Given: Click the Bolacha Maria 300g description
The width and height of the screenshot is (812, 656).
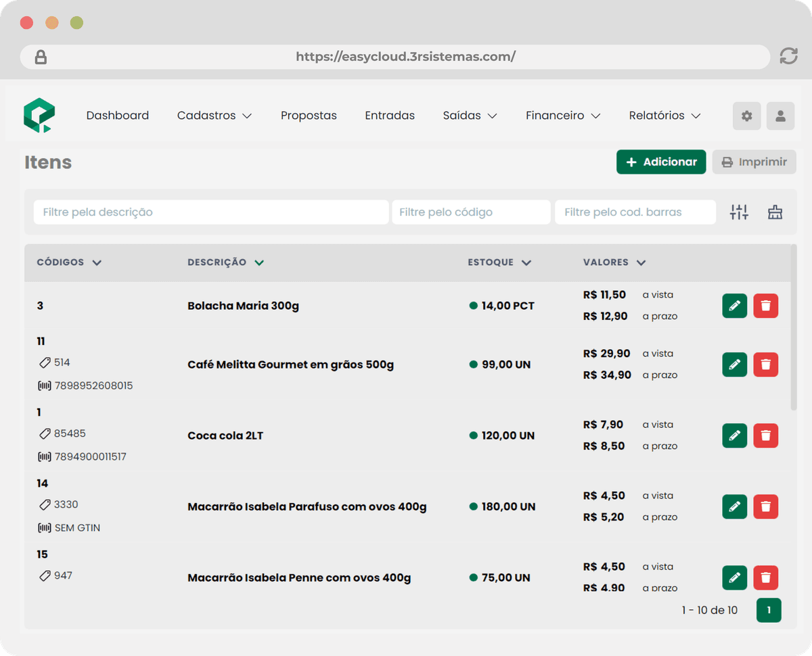Looking at the screenshot, I should coord(243,306).
